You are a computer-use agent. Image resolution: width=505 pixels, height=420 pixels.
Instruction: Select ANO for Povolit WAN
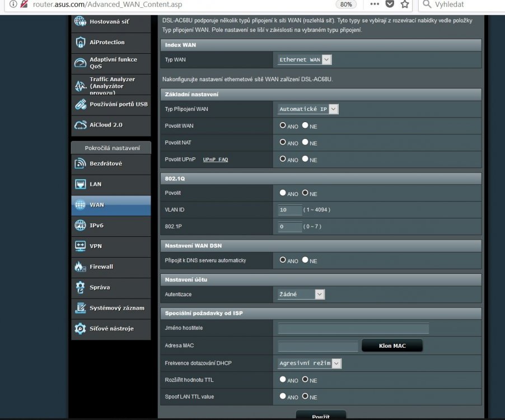(x=283, y=125)
